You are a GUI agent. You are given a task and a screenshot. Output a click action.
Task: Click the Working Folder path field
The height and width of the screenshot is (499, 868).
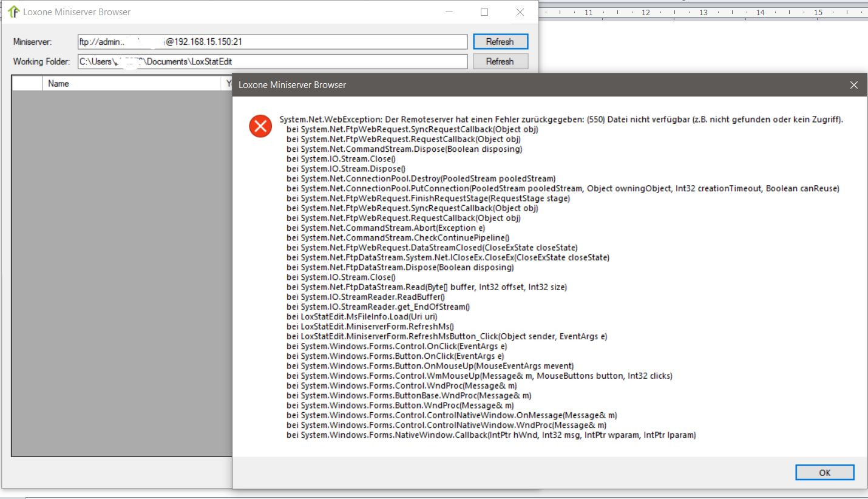coord(273,61)
